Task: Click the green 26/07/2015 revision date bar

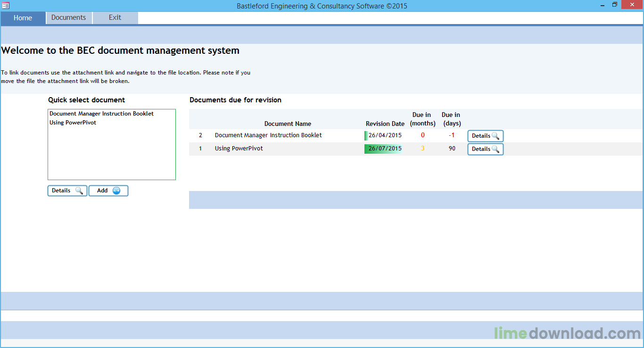Action: click(384, 149)
